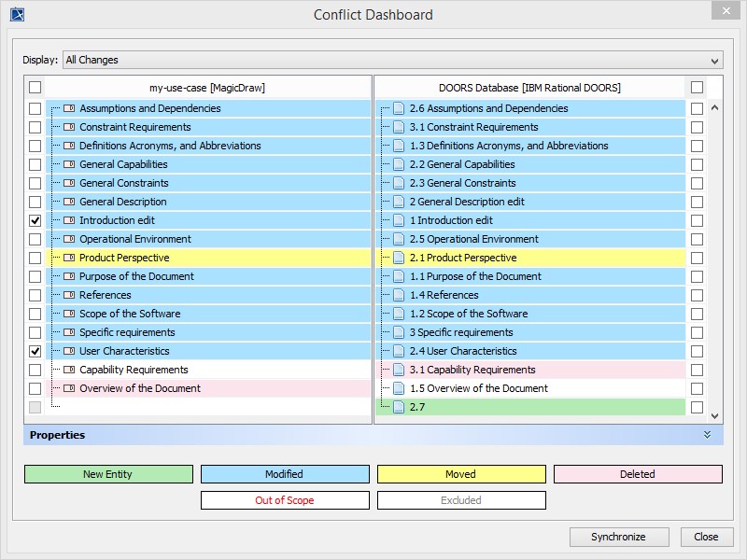Click the green New Entity legend swatch

pos(108,474)
